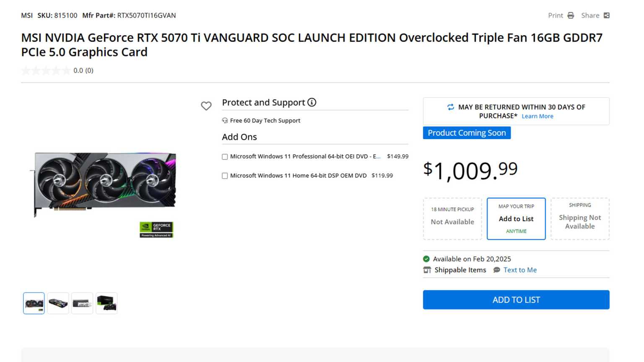This screenshot has width=644, height=362.
Task: Open the Protect and Support info icon
Action: (x=312, y=102)
